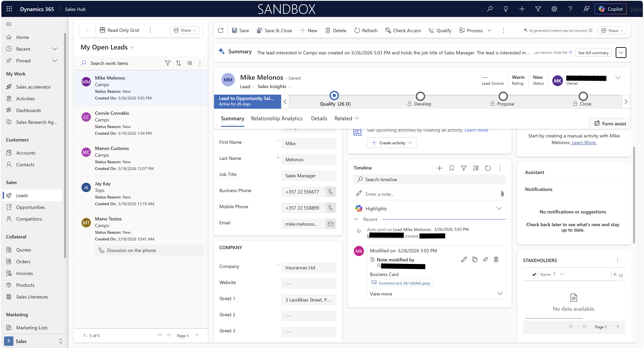
Task: Pin the Business Card note
Action: pyautogui.click(x=485, y=260)
